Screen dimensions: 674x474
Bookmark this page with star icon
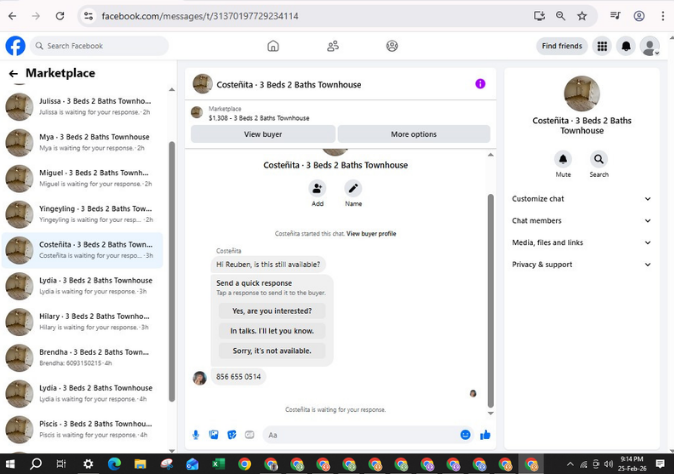[x=582, y=16]
